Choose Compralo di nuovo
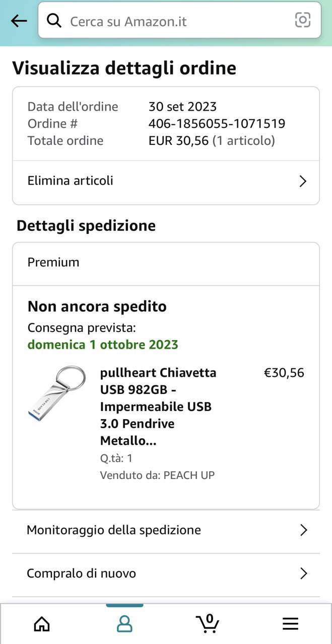332x644 pixels. pos(82,573)
